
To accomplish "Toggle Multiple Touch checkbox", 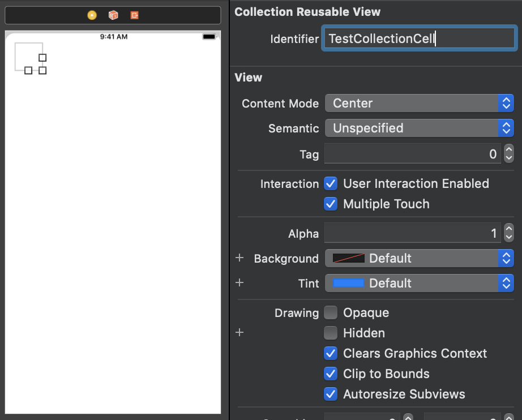I will (x=331, y=204).
